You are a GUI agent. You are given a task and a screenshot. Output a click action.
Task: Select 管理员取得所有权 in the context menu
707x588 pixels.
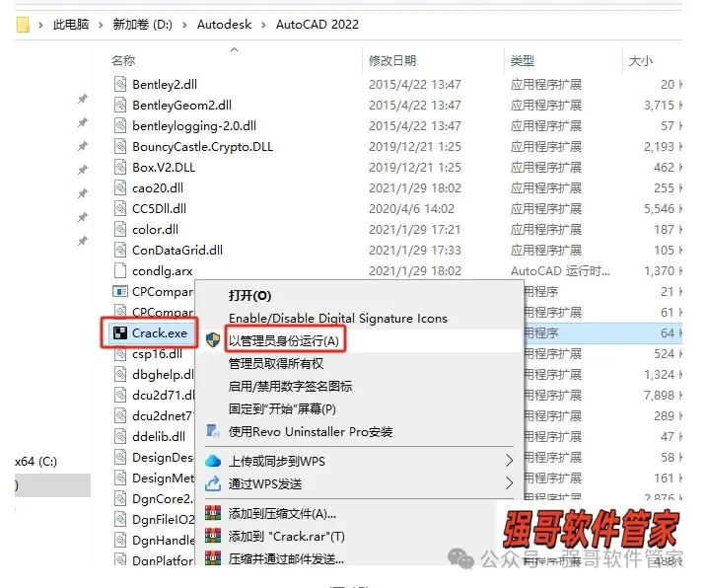276,363
